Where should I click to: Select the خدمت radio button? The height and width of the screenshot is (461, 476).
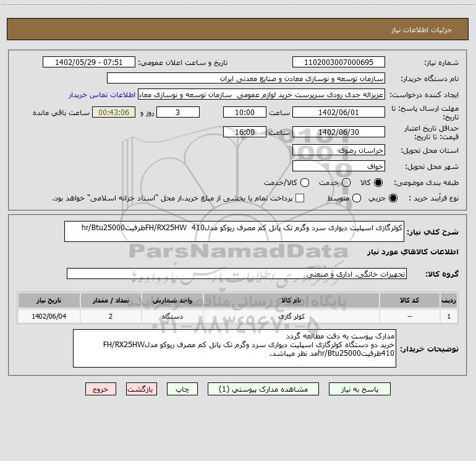click(x=346, y=183)
